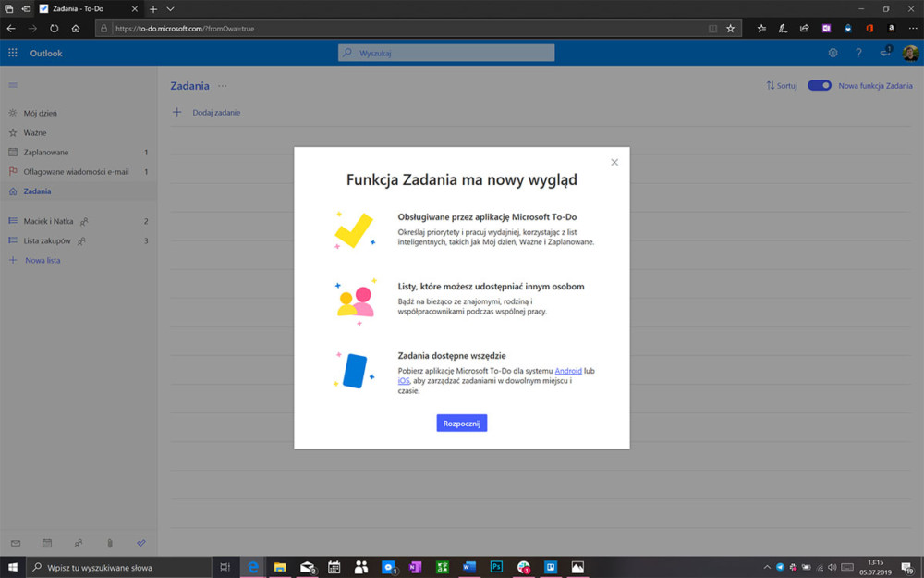The height and width of the screenshot is (578, 924).
Task: Select the Zadania list in sidebar
Action: 79,191
